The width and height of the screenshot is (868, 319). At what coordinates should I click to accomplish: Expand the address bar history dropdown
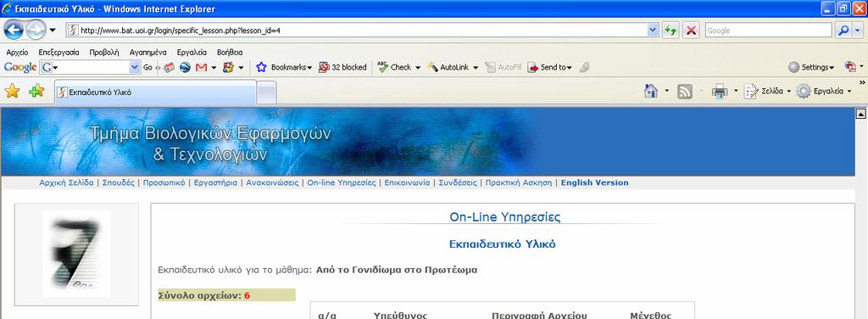point(654,31)
